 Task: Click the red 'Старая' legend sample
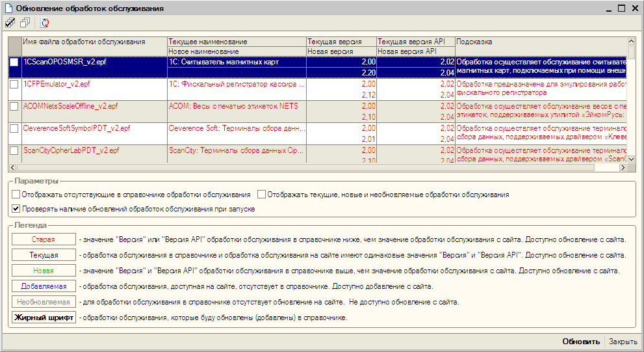tap(44, 239)
